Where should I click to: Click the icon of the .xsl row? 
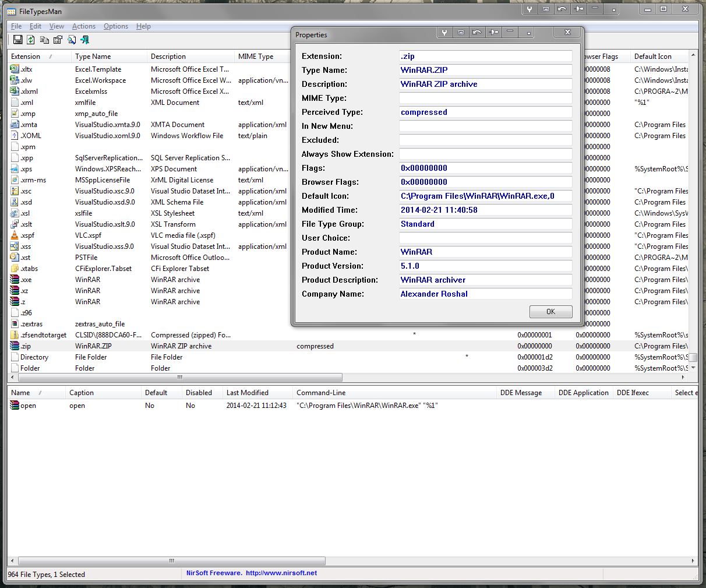(15, 213)
